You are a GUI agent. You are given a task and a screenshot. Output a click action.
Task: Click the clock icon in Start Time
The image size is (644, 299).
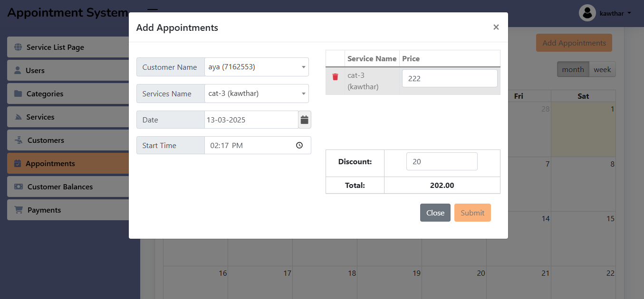tap(299, 146)
